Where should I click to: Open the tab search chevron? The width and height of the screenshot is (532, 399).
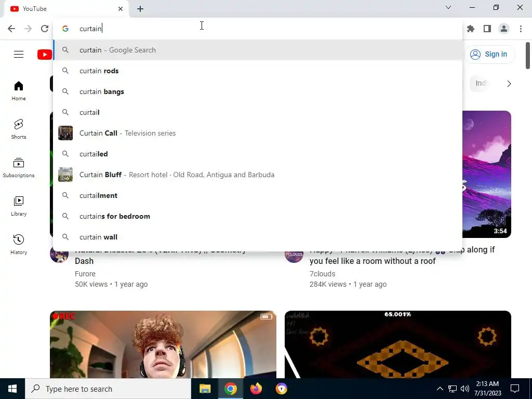pyautogui.click(x=448, y=7)
